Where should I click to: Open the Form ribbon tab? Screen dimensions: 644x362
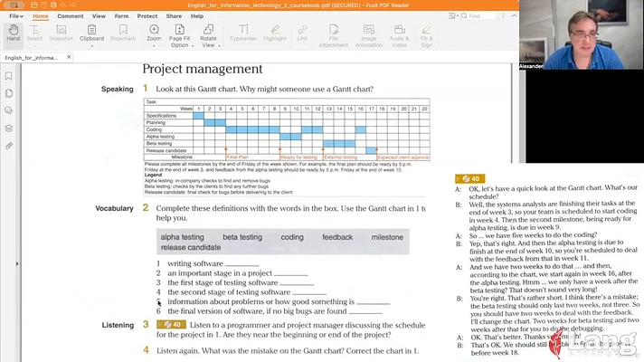coord(121,16)
